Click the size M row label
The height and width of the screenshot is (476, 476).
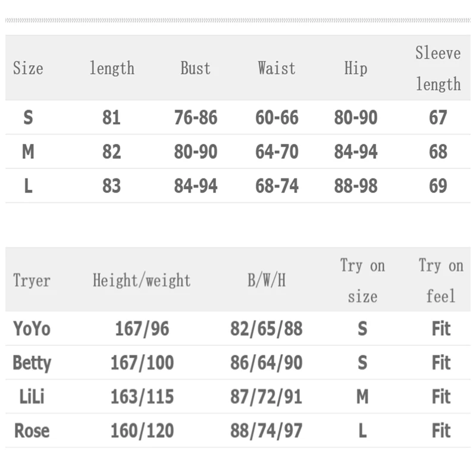(x=28, y=152)
